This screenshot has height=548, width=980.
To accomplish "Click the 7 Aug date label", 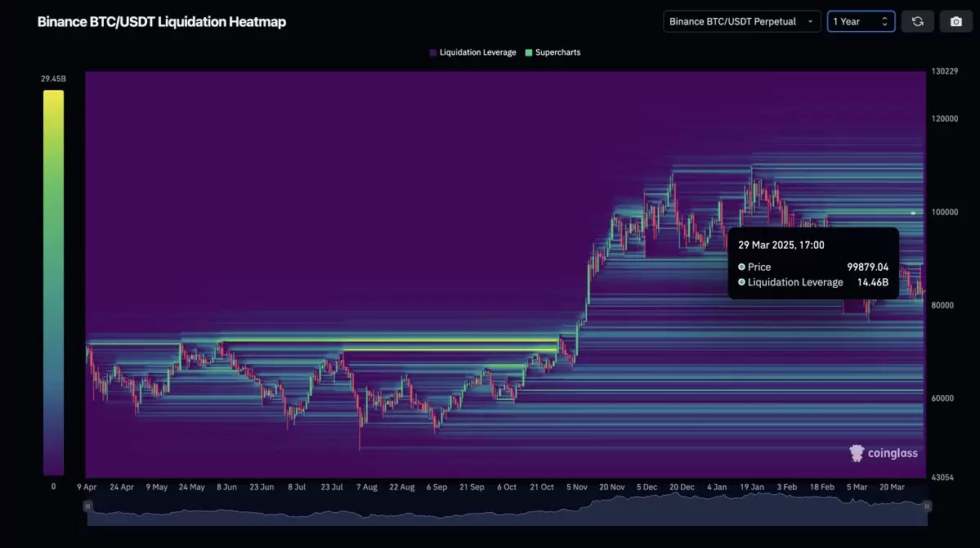I will [x=367, y=487].
